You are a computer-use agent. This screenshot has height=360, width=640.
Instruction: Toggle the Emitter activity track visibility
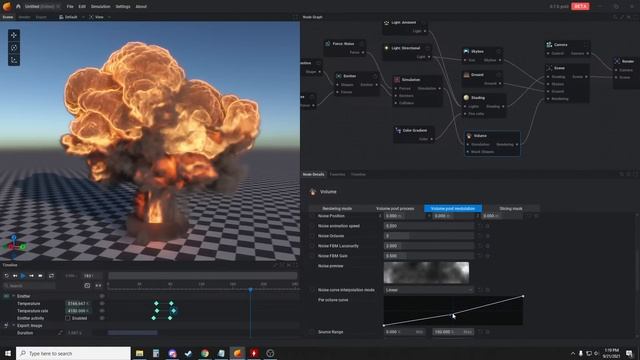click(102, 318)
